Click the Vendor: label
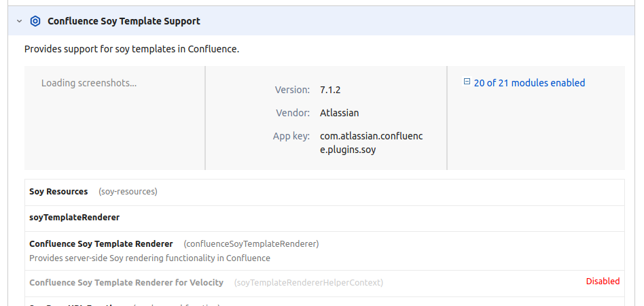 click(293, 113)
